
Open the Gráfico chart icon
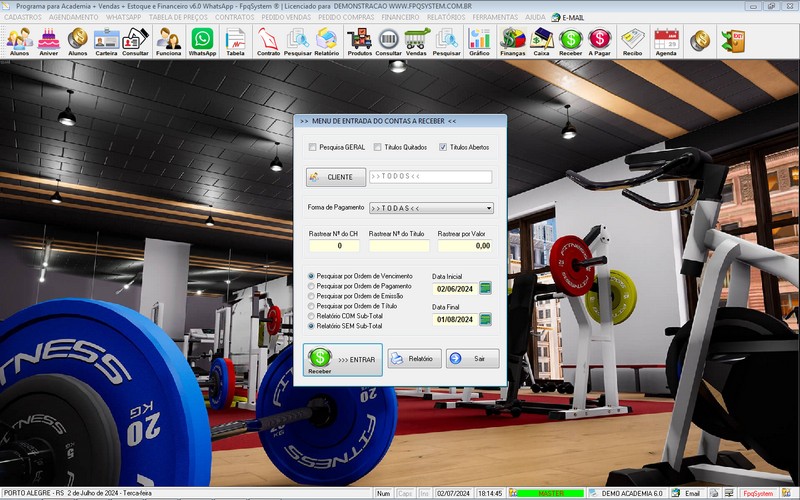pyautogui.click(x=480, y=42)
